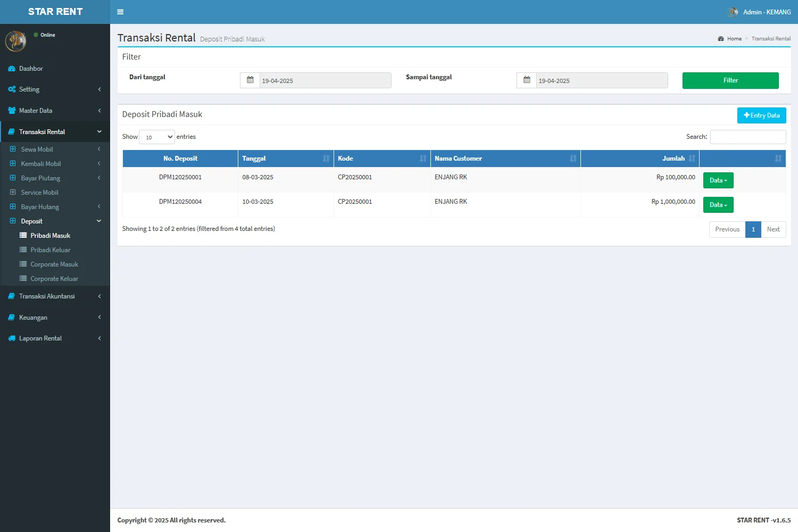Expand the Transaksi Akuntansi chevron

tap(99, 296)
